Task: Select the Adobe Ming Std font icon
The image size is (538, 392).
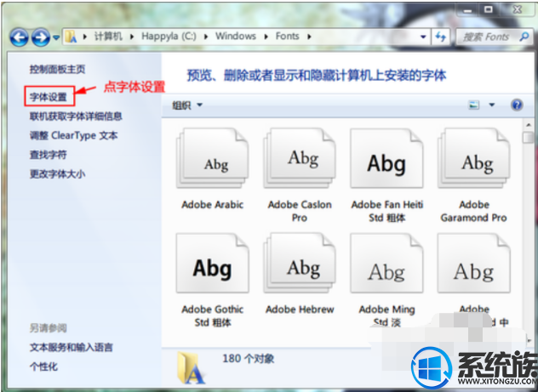Action: (386, 263)
